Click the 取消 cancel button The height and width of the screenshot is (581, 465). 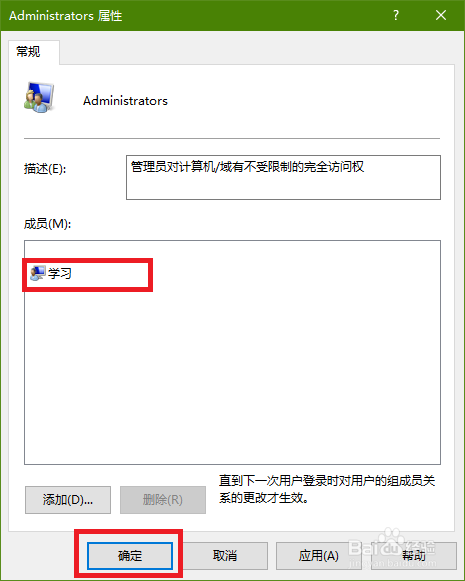click(225, 555)
